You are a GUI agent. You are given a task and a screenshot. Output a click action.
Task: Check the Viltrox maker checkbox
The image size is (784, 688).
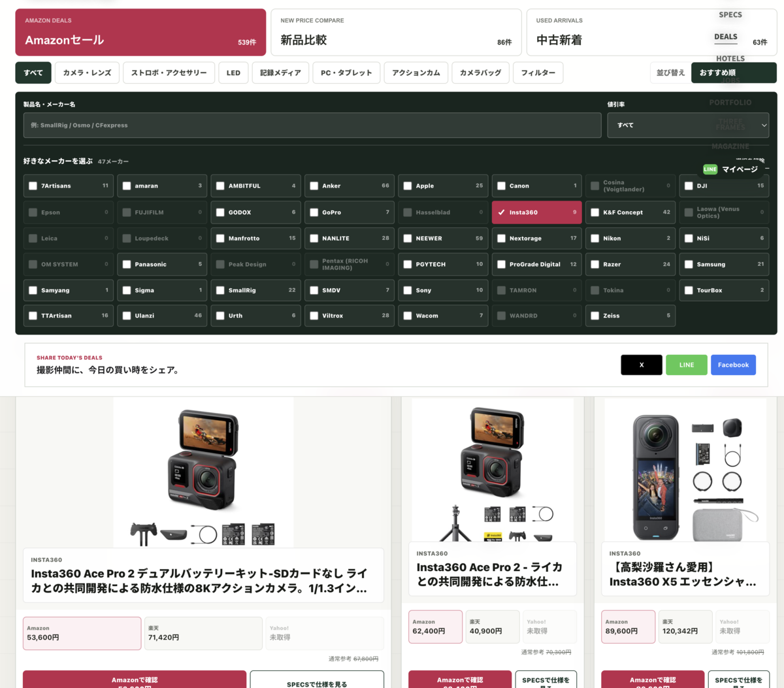[314, 316]
